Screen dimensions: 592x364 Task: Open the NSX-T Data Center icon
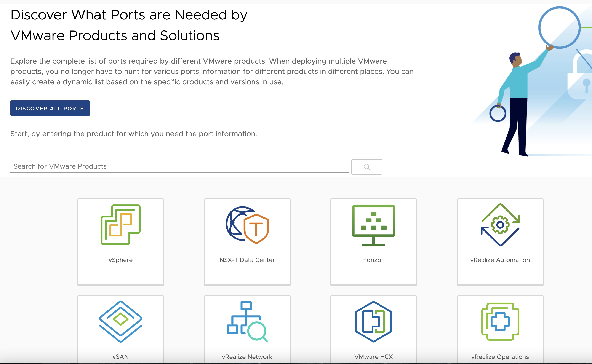pos(247,225)
